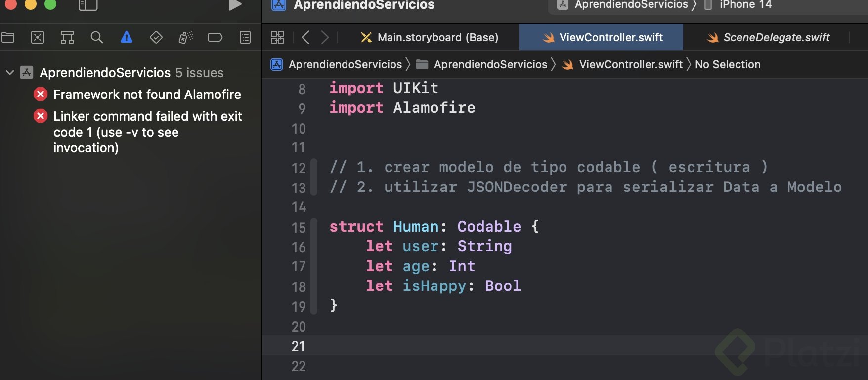
Task: Click the closing brace on line 19
Action: coord(334,305)
